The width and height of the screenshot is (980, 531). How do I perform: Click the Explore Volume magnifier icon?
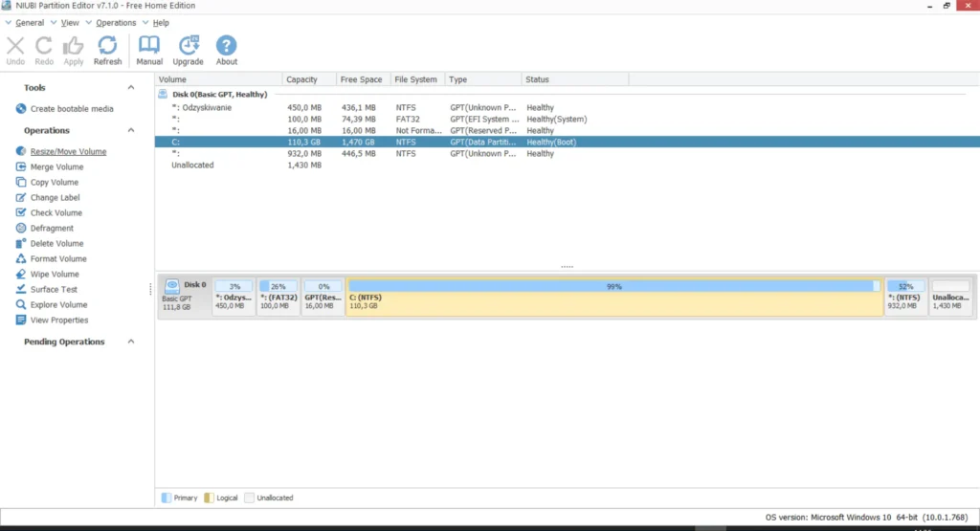coord(21,304)
